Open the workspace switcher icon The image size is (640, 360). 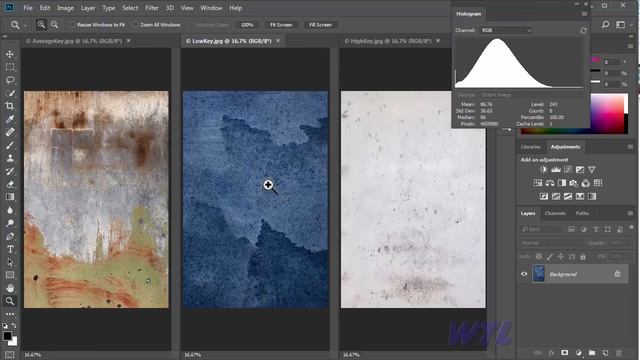click(620, 24)
